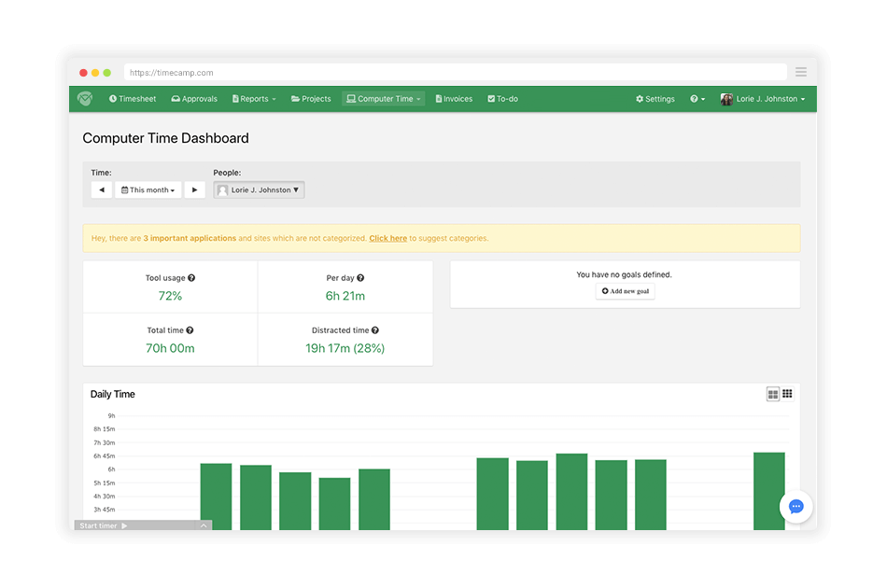Click the Click here link to suggest categories
This screenshot has height=588, width=887.
click(x=388, y=239)
